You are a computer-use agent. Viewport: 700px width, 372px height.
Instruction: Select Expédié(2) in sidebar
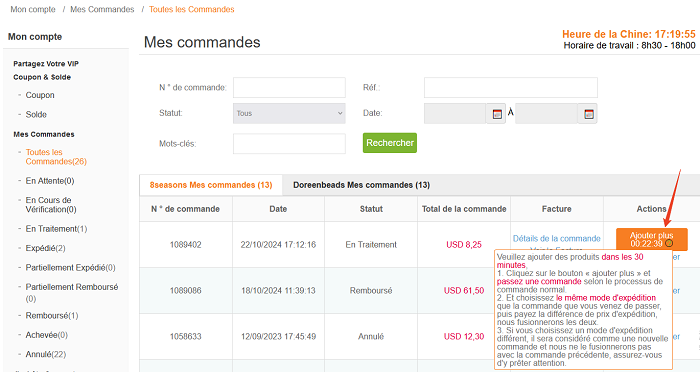point(46,248)
